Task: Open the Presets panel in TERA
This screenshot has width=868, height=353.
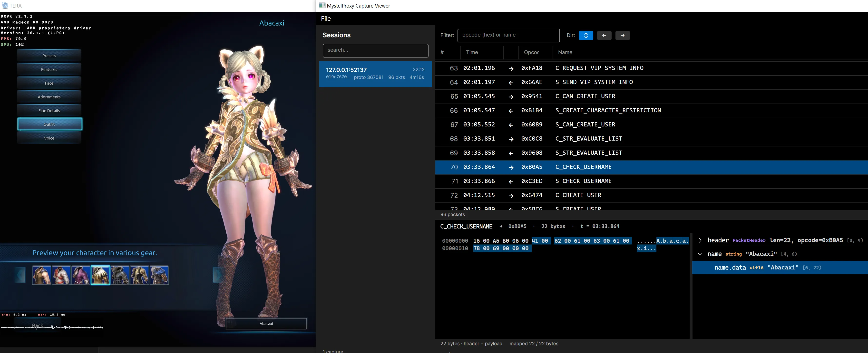Action: tap(49, 56)
